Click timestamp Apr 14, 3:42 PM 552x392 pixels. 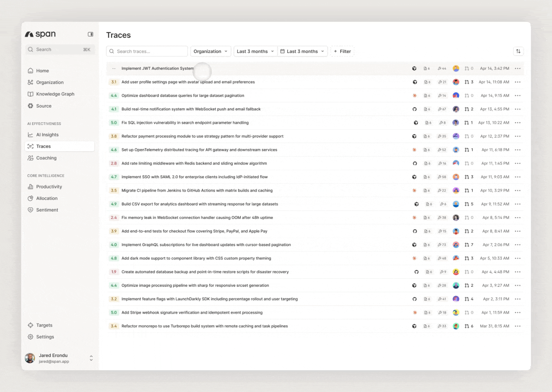click(495, 68)
